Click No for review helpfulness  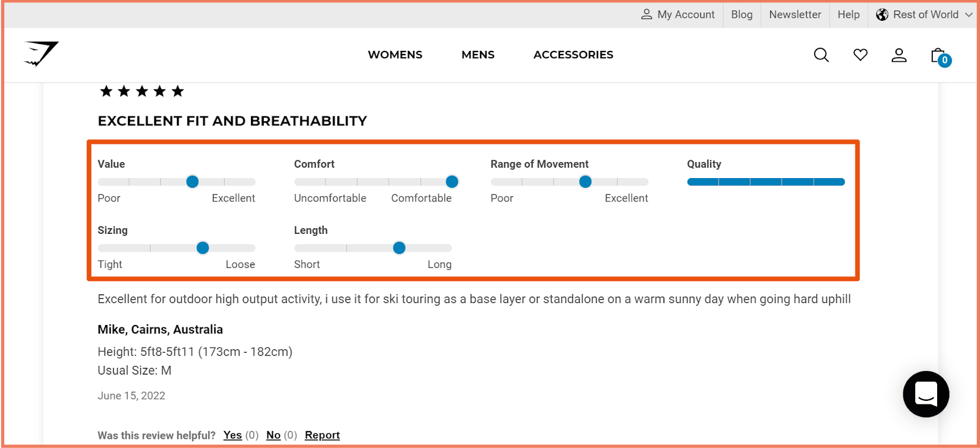tap(273, 435)
